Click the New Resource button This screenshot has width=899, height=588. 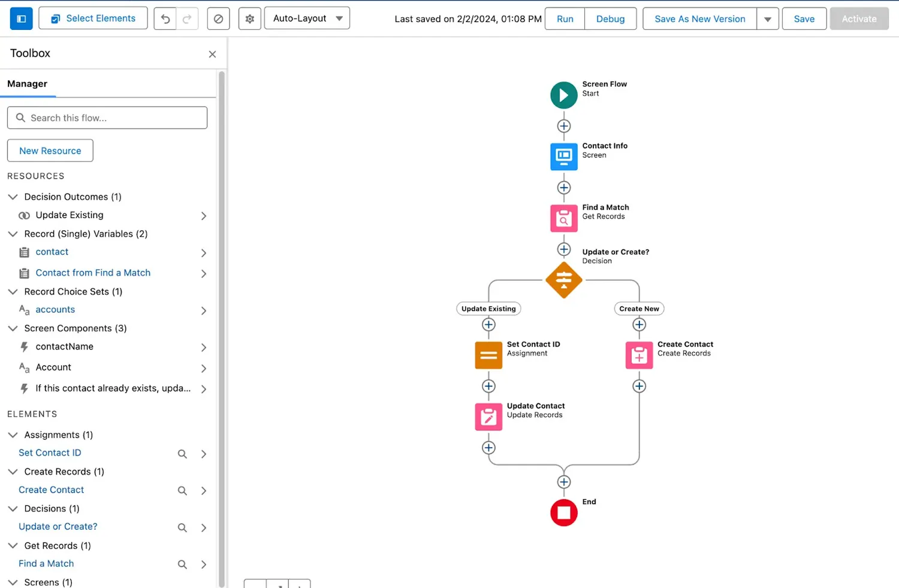[x=50, y=150]
